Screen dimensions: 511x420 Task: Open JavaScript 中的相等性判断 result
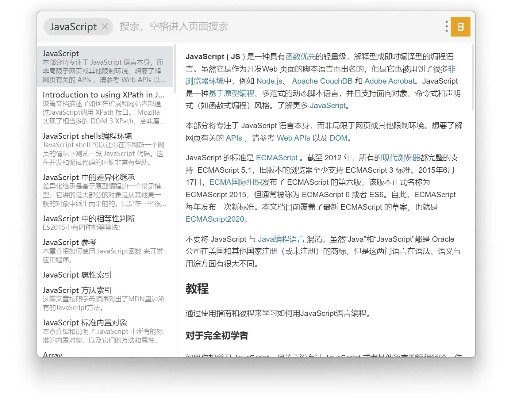coord(105,223)
